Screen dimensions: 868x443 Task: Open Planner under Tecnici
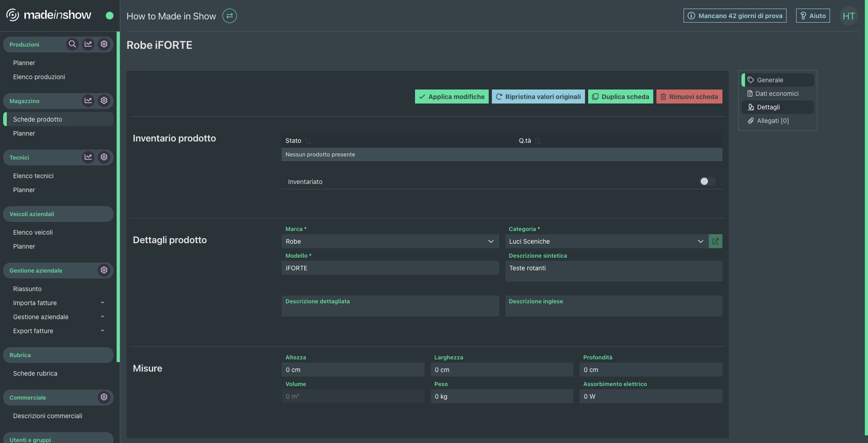[24, 190]
